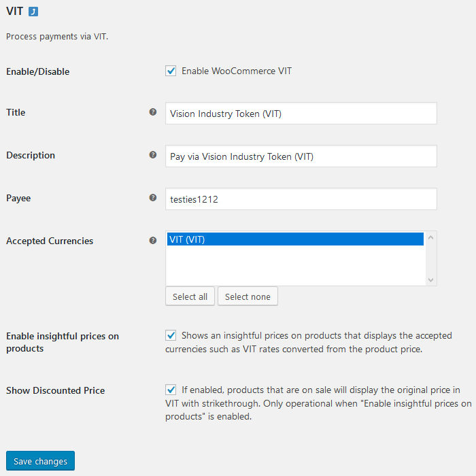Click the empty area of currencies listbox
Viewport: 476px width, 476px height.
click(x=294, y=267)
